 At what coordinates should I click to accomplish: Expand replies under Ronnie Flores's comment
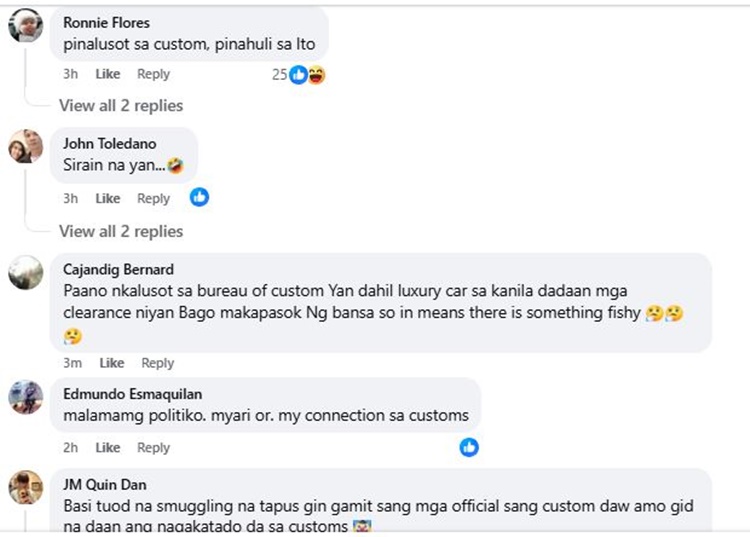(121, 105)
